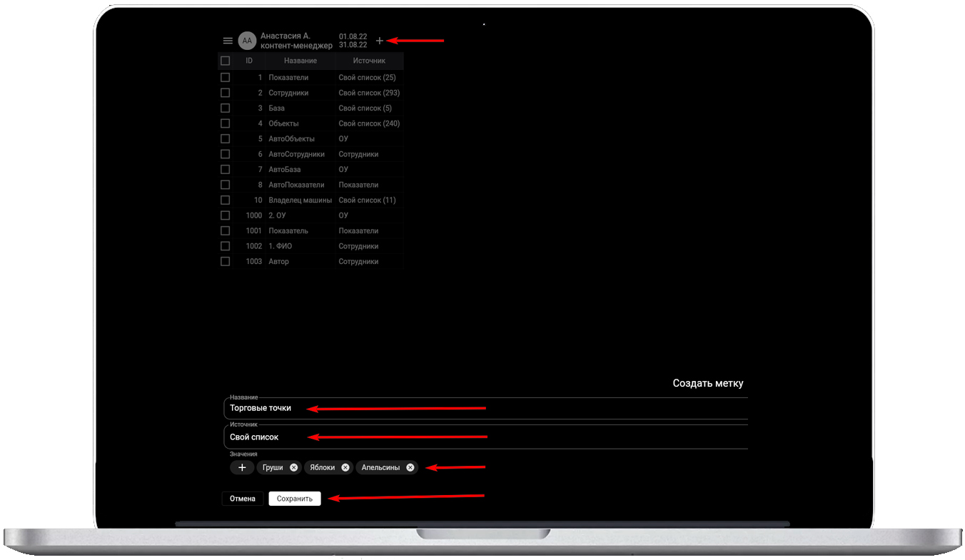The height and width of the screenshot is (560, 965).
Task: Remove the Апельсины chip
Action: pos(410,467)
